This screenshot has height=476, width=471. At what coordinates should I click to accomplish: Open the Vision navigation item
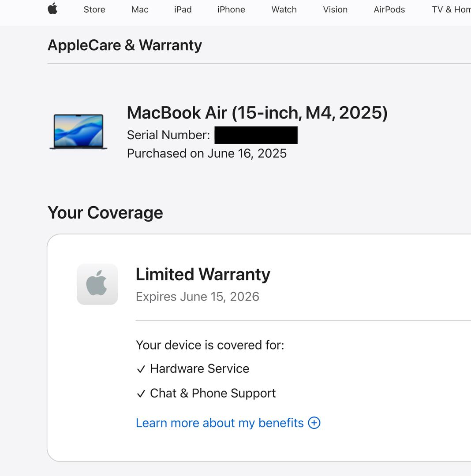tap(335, 10)
